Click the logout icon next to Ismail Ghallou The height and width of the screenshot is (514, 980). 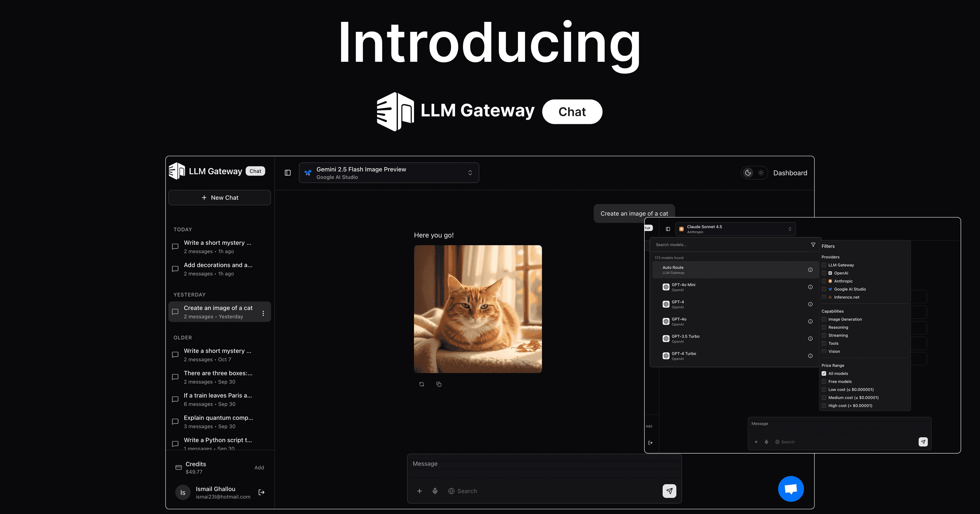[261, 492]
